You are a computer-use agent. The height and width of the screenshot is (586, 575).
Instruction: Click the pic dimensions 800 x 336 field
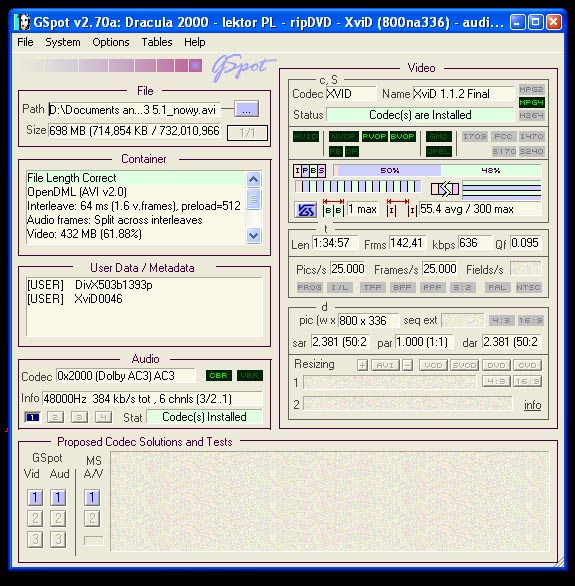tap(368, 321)
